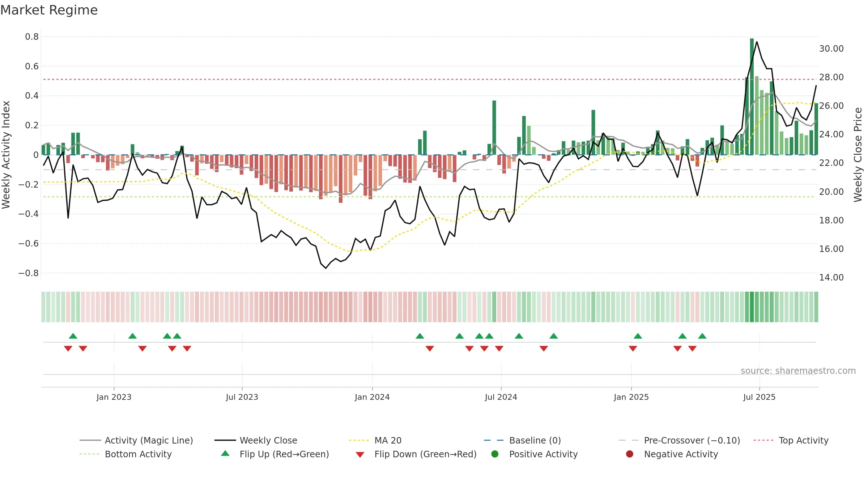868x488 pixels.
Task: Click the 14.00 price axis label
Action: [831, 277]
